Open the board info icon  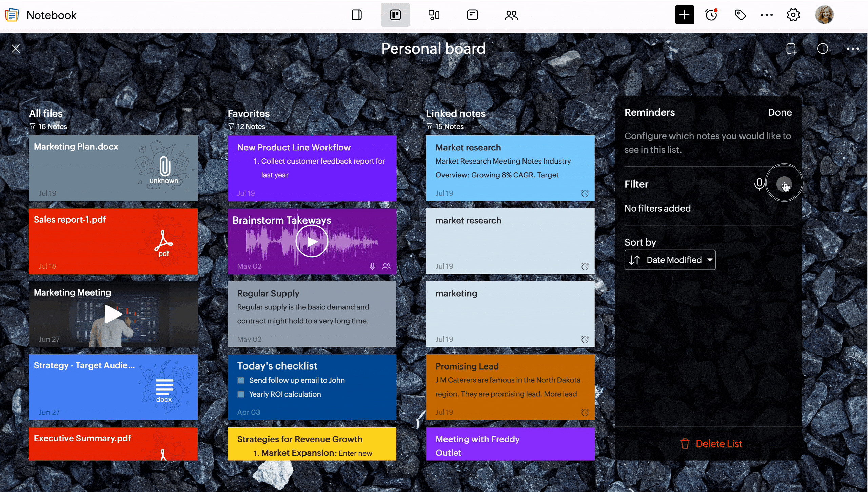coord(823,49)
